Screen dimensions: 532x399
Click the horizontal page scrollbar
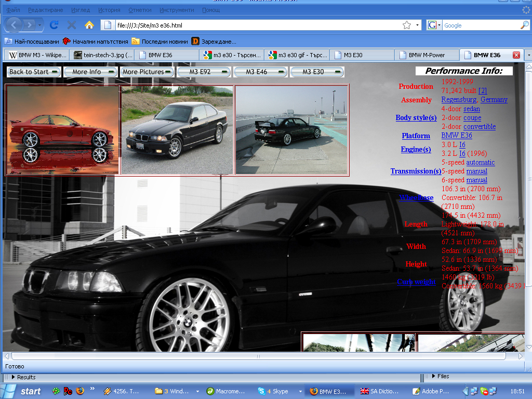click(259, 356)
